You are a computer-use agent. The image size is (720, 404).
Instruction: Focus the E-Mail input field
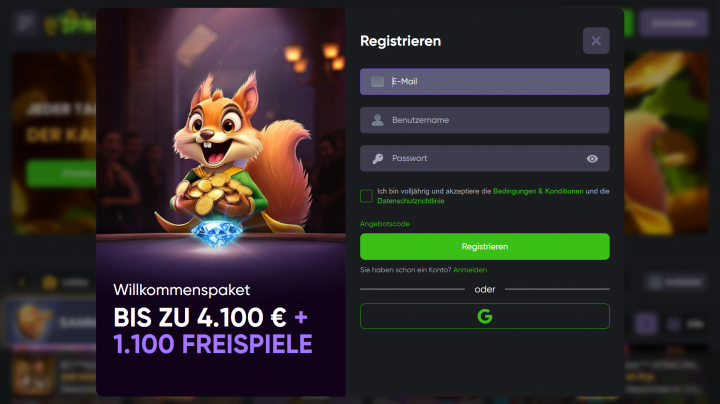point(484,82)
